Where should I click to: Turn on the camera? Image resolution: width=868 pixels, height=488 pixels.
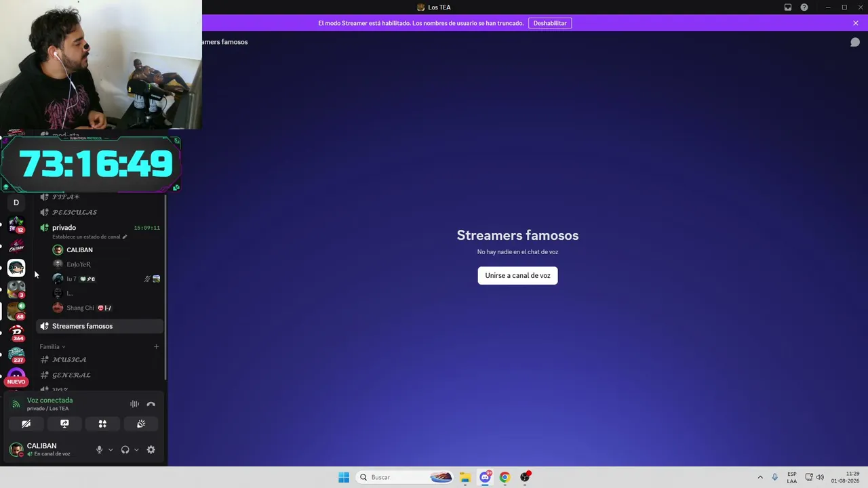[26, 424]
